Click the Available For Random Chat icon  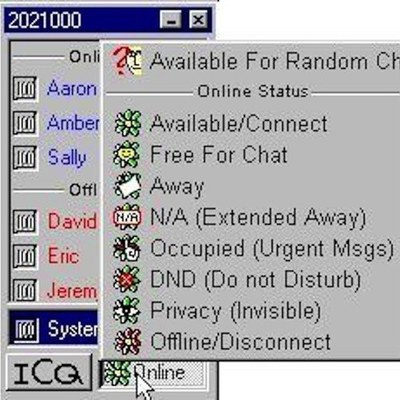127,61
